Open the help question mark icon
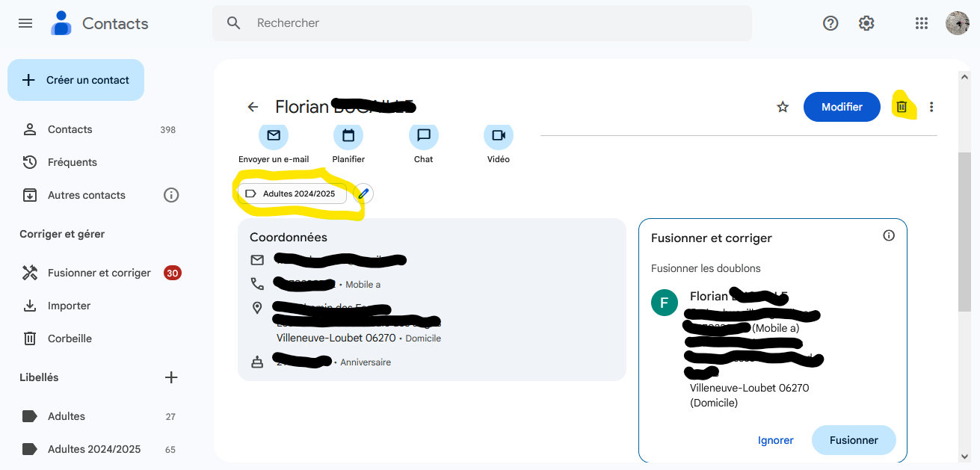980x470 pixels. [x=830, y=23]
